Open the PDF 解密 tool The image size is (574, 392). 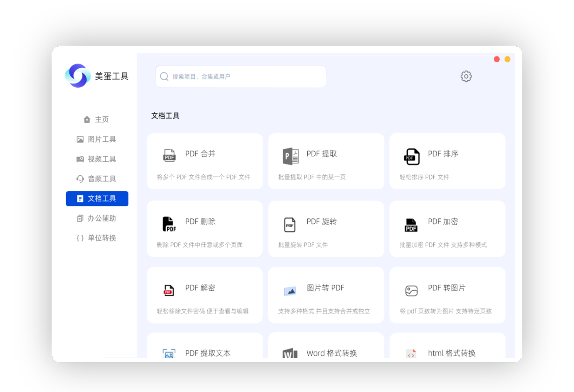coord(205,295)
